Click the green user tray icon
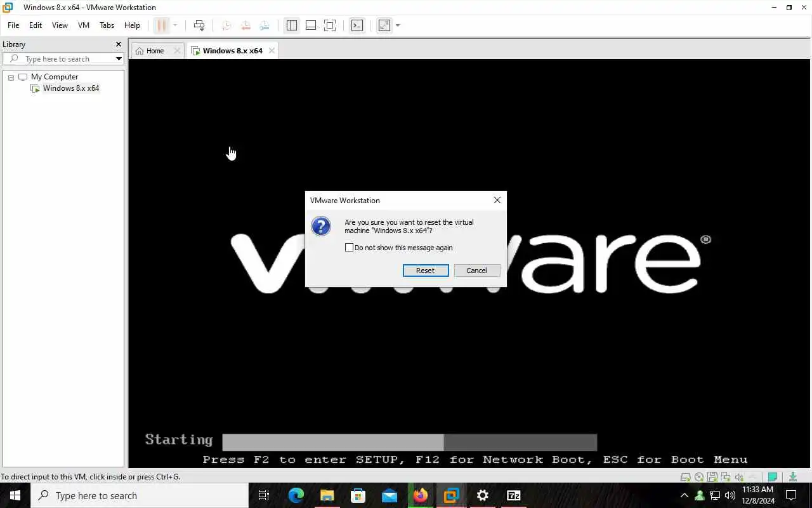812x508 pixels. pos(700,495)
